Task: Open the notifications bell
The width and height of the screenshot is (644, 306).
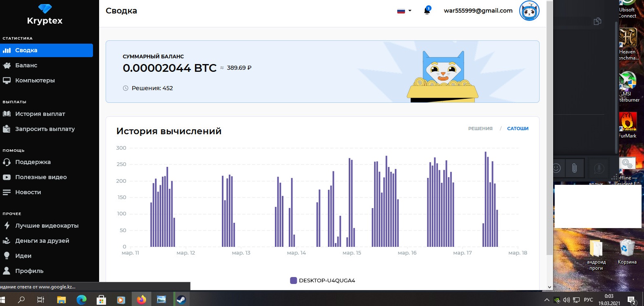Action: tap(427, 11)
